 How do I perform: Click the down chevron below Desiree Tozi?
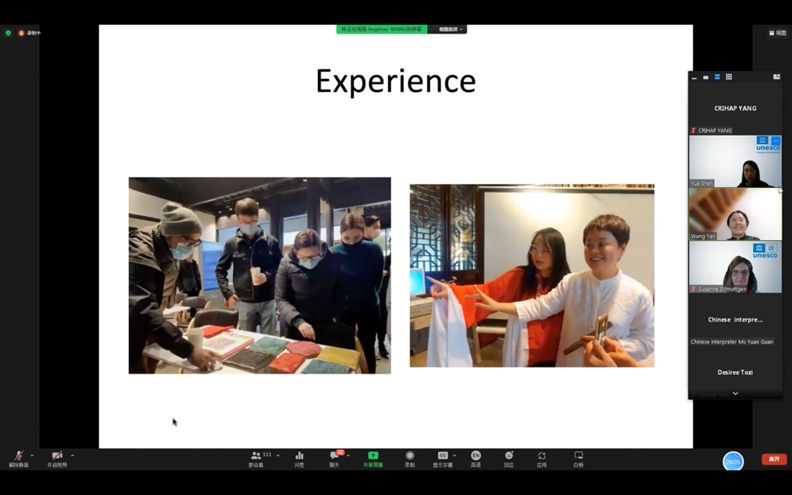(735, 393)
